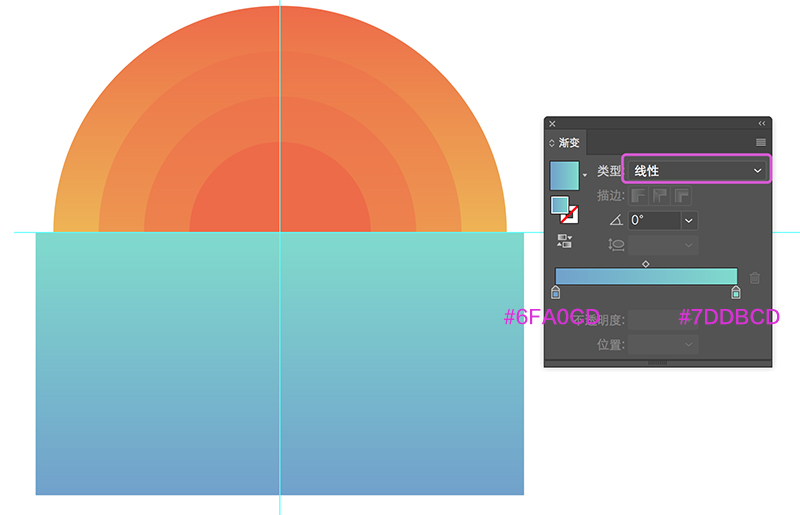Select the blue gradient rectangle on canvas
Screen dimensions: 800x515
(280, 363)
